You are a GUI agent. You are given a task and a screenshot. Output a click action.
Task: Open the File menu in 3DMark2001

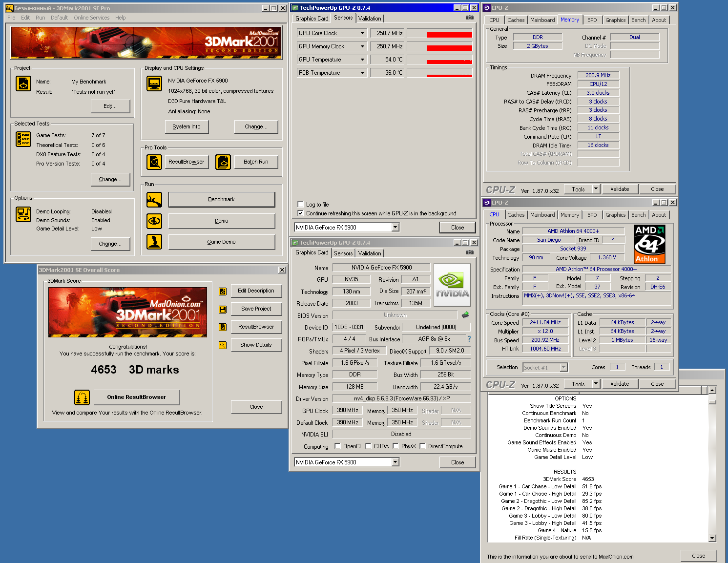(11, 18)
